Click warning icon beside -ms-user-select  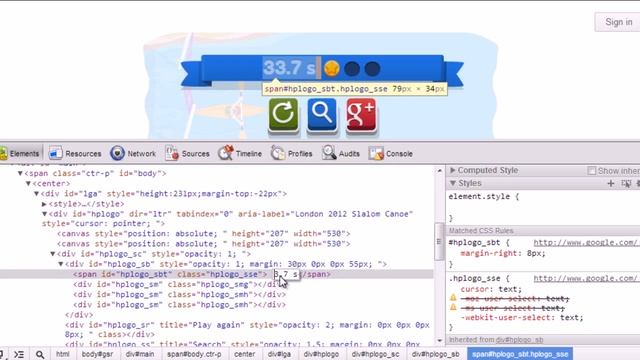pos(453,307)
